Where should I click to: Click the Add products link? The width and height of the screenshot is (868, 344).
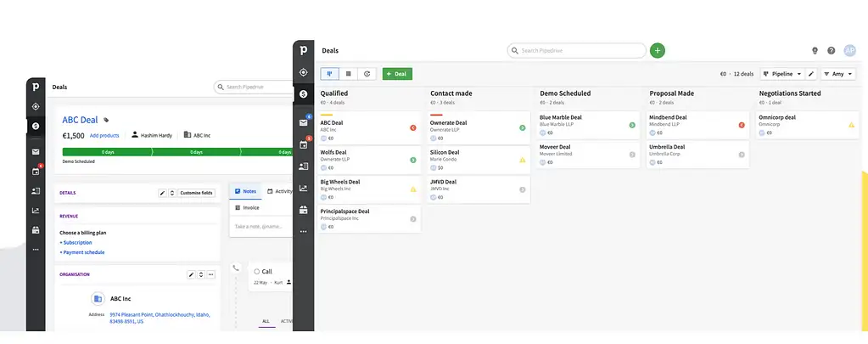[104, 135]
